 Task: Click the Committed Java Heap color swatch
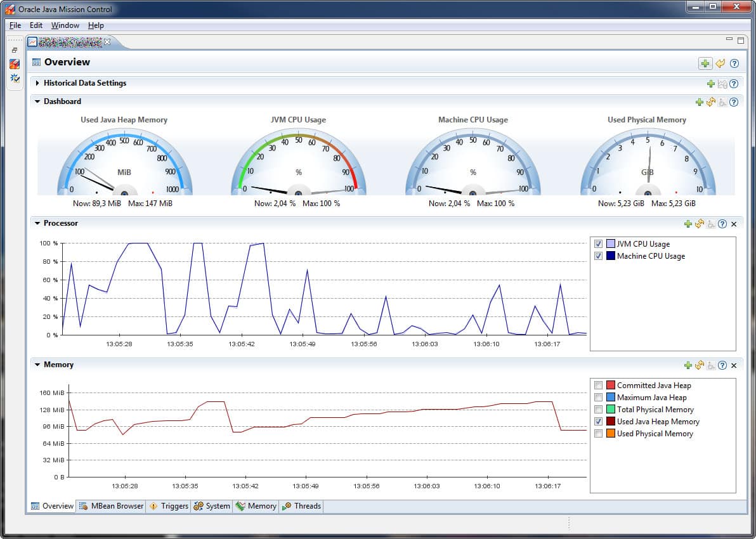point(610,385)
